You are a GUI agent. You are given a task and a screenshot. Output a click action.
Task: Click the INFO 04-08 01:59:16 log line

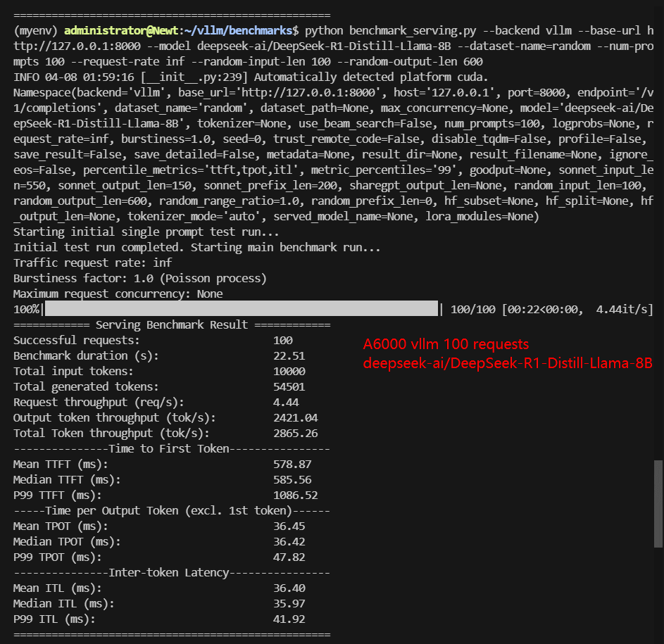250,77
